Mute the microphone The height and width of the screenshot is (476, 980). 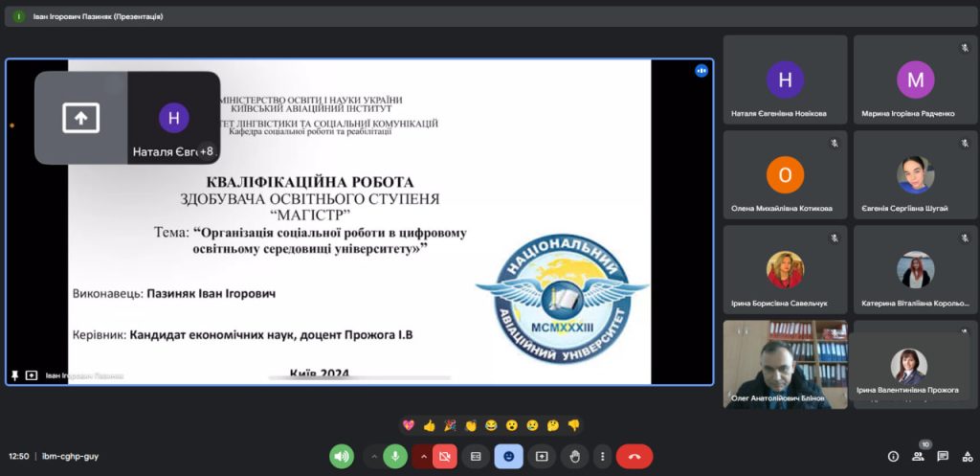coord(395,457)
